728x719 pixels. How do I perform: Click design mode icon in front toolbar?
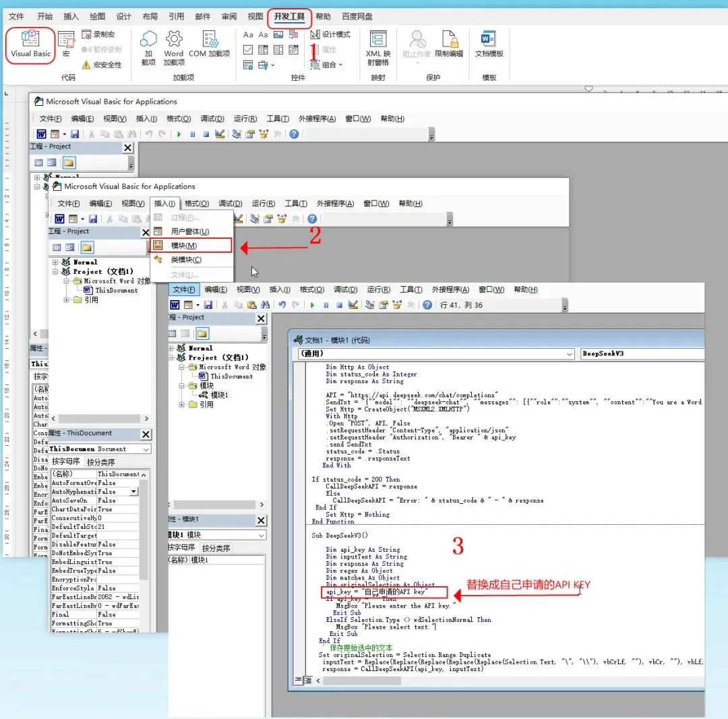353,305
